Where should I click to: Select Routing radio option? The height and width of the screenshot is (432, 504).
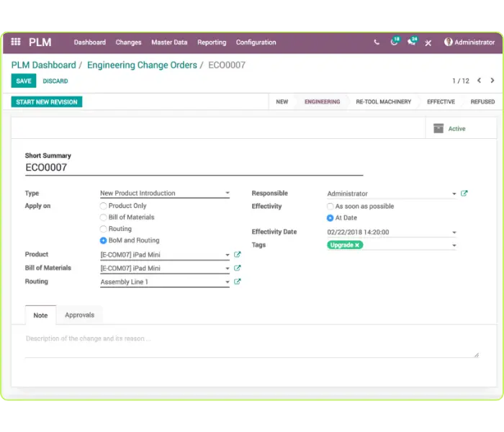103,229
